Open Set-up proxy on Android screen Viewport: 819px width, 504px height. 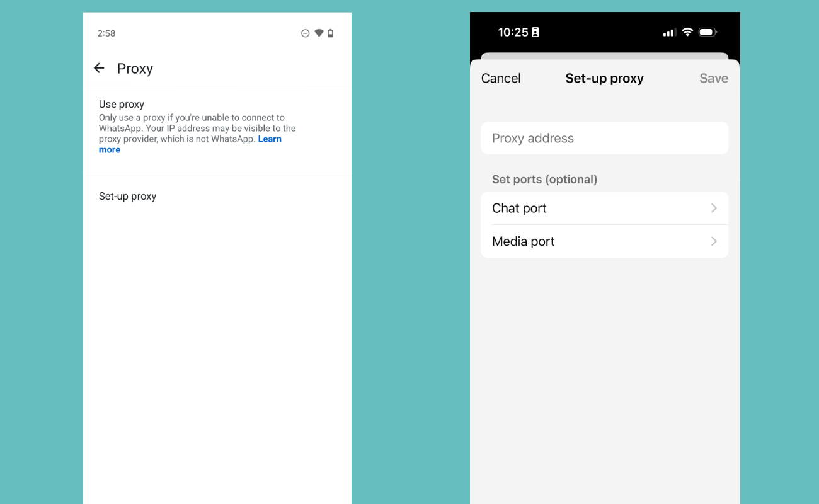click(x=217, y=196)
